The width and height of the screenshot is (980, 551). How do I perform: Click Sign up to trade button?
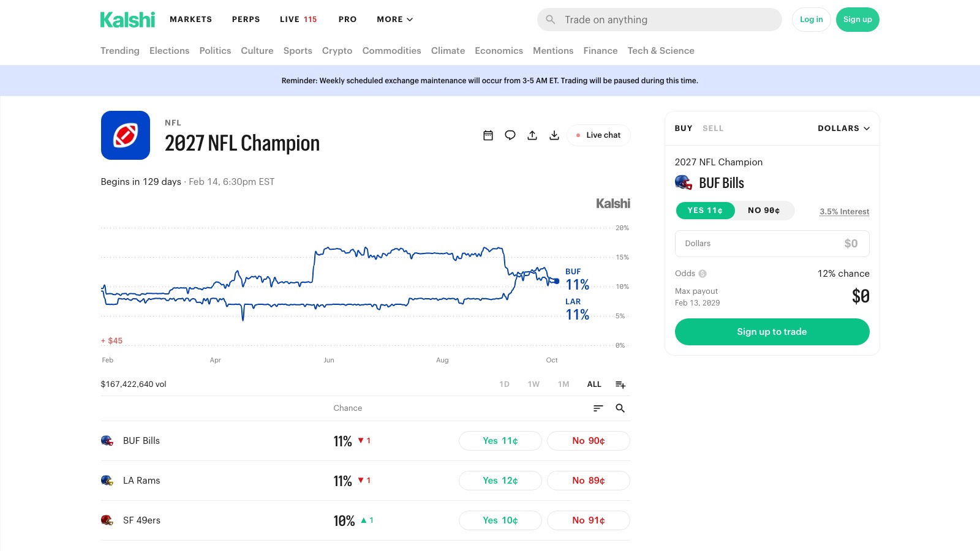click(x=772, y=332)
